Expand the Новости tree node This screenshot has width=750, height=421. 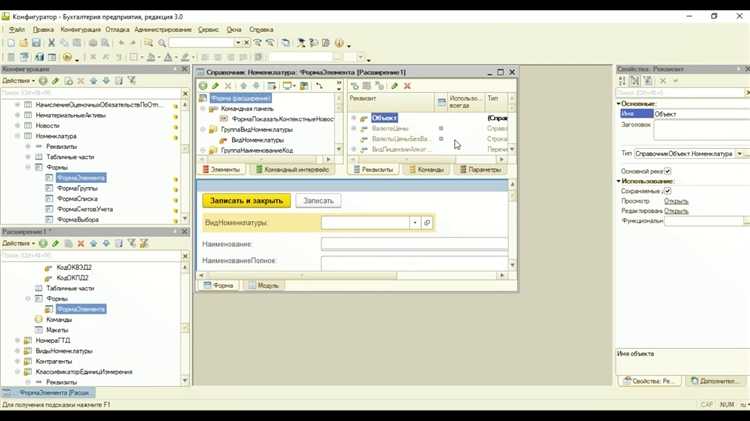[17, 126]
